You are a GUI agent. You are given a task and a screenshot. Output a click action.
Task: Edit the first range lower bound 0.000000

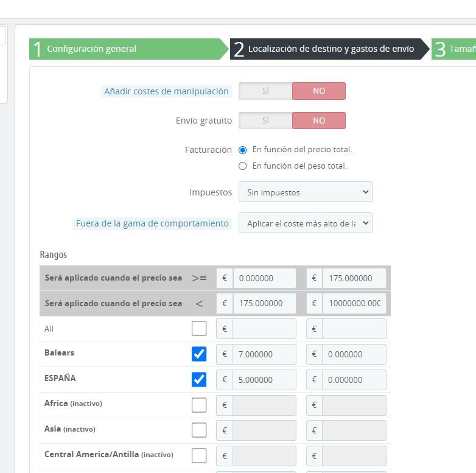click(x=264, y=278)
